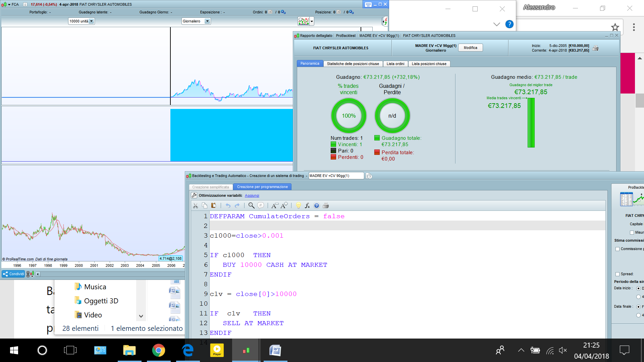Open the fx function insert icon
Image resolution: width=644 pixels, height=362 pixels.
tap(307, 206)
